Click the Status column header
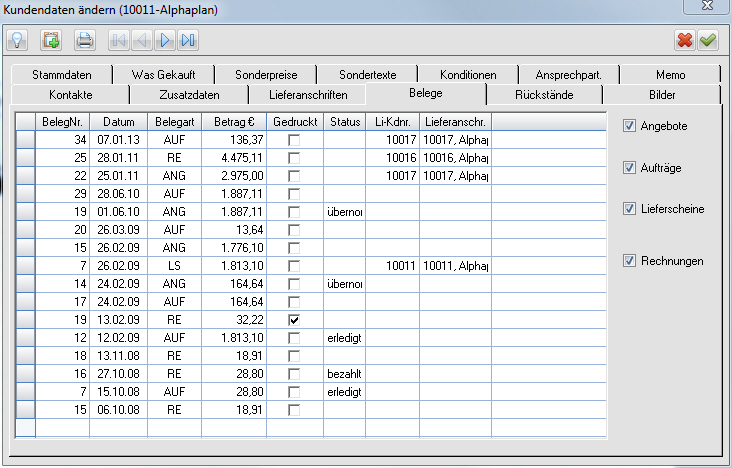 tap(345, 122)
